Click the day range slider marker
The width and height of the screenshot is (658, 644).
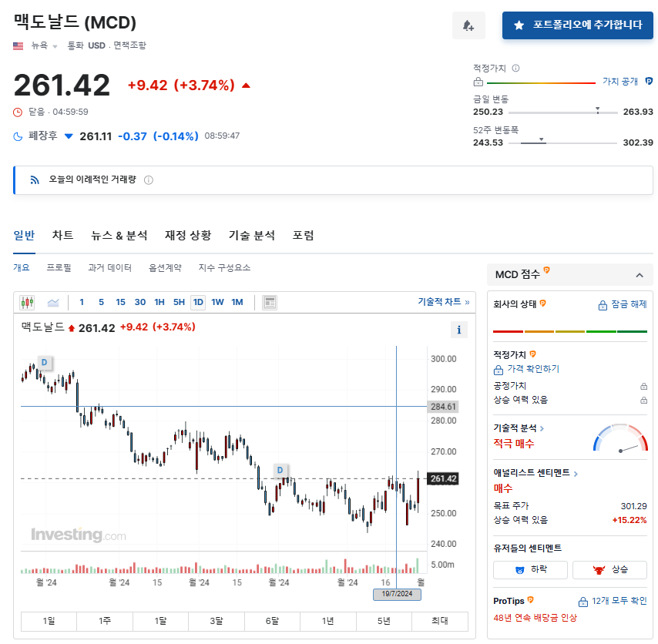pyautogui.click(x=598, y=110)
